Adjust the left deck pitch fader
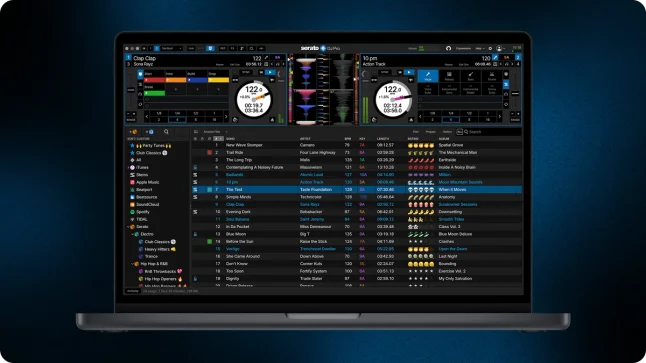Image resolution: width=646 pixels, height=363 pixels. (x=131, y=90)
